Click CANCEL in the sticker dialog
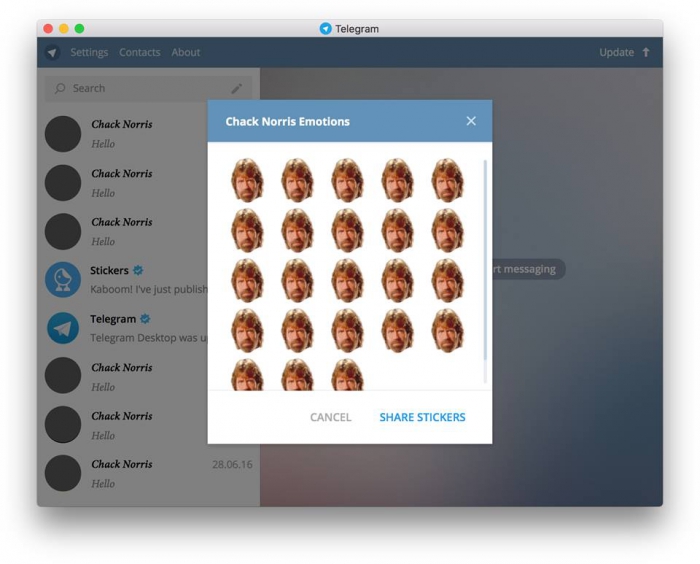The image size is (700, 564). coord(331,417)
